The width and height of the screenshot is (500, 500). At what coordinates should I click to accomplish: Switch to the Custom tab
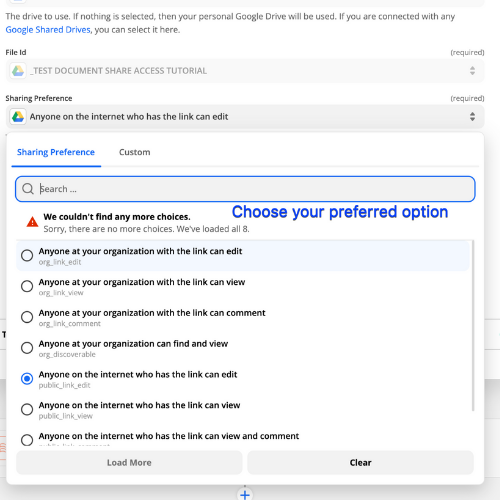(135, 152)
